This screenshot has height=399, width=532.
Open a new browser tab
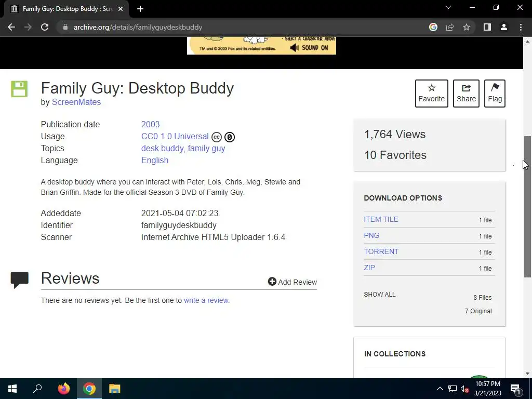point(140,9)
